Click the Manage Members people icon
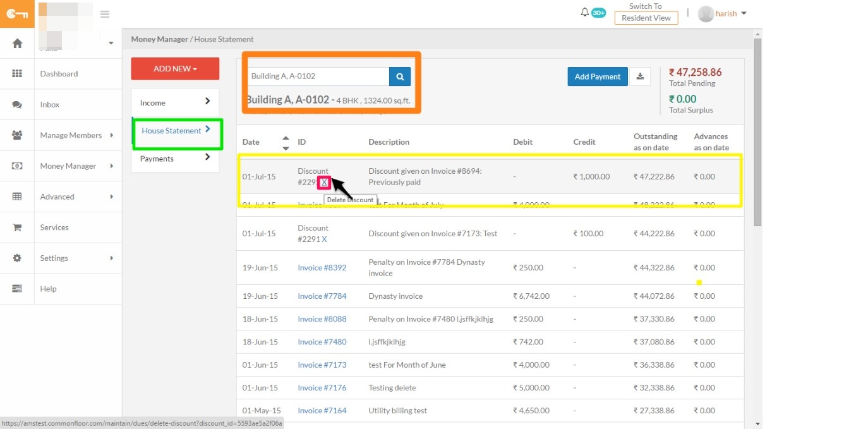The width and height of the screenshot is (868, 429). point(17,135)
